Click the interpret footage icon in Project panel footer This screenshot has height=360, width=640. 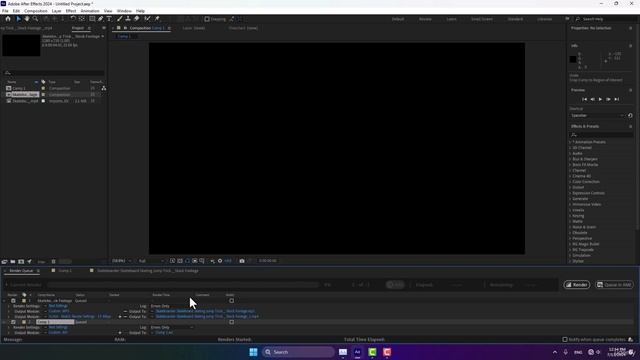4,262
